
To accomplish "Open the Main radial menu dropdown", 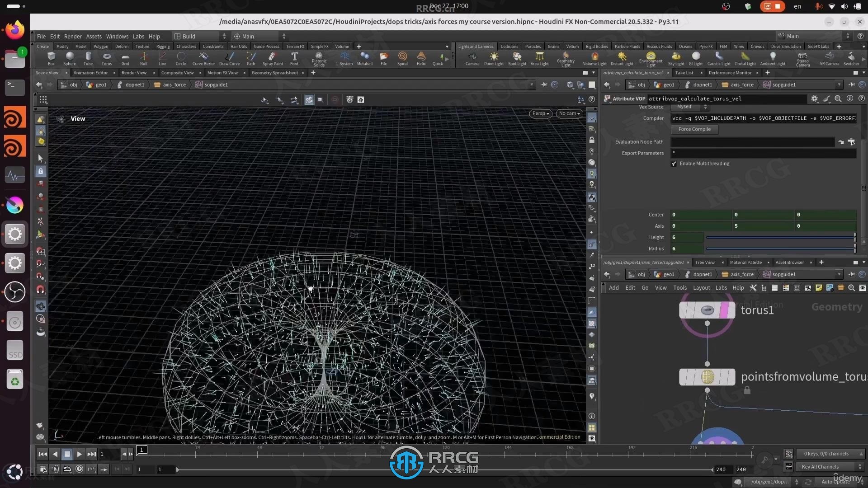I will pos(259,36).
